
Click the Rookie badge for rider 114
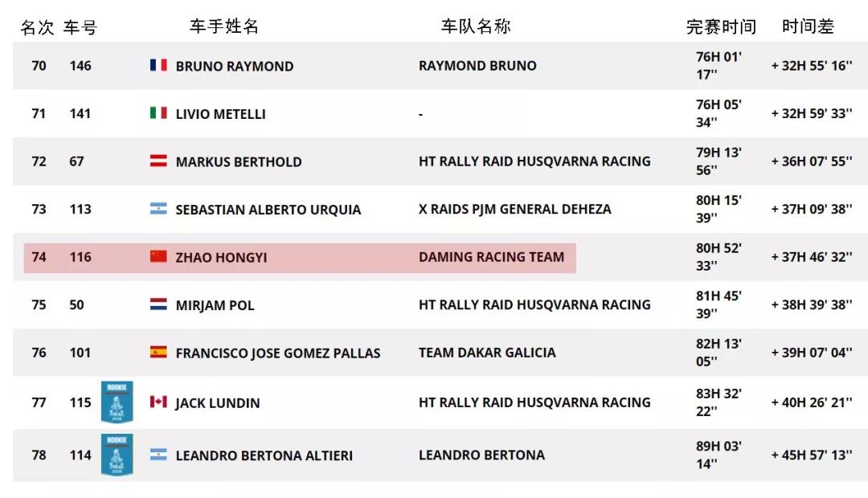[117, 455]
